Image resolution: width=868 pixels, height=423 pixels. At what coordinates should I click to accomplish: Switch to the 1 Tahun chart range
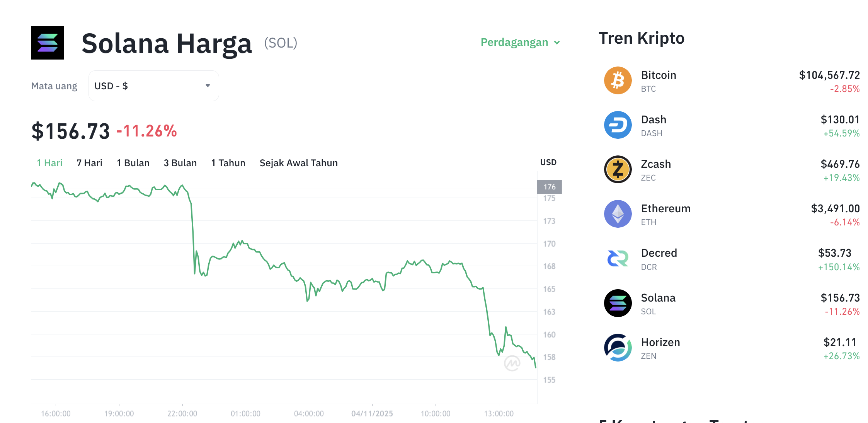pos(228,163)
